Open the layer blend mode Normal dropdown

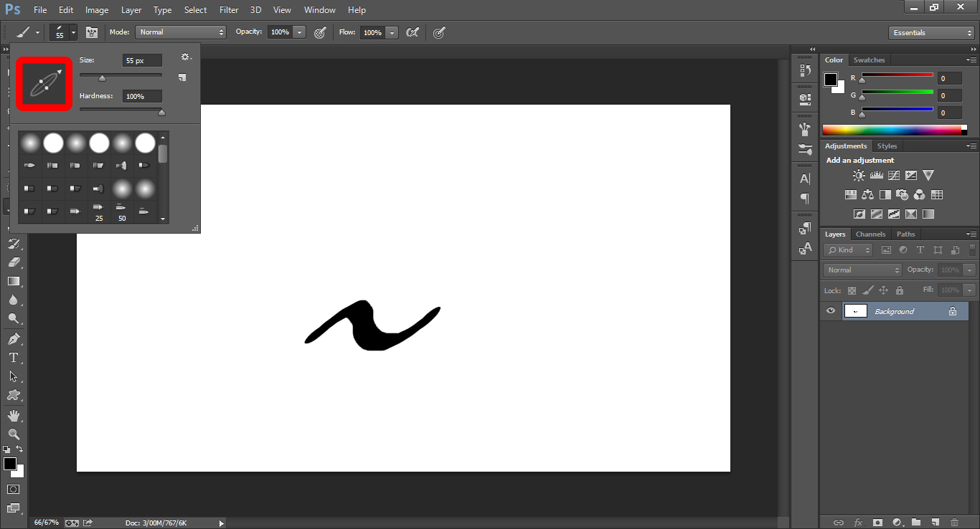[863, 270]
